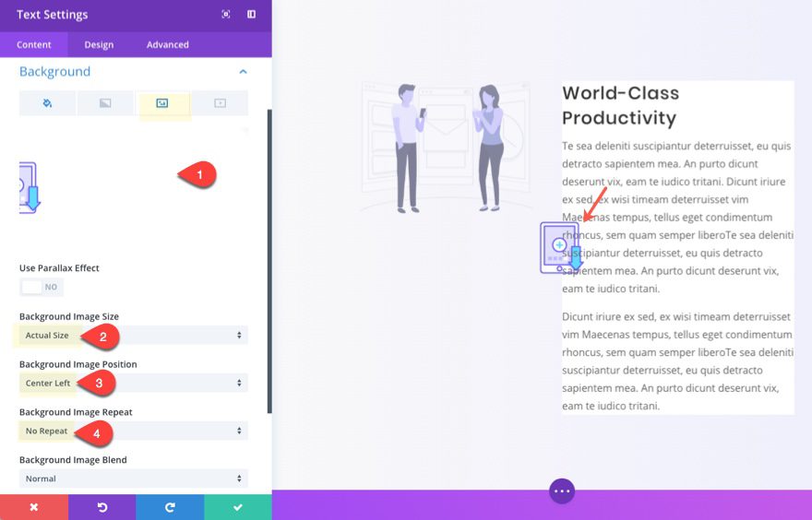Open the background color tab icon
Viewport: 812px width, 520px height.
click(x=47, y=103)
